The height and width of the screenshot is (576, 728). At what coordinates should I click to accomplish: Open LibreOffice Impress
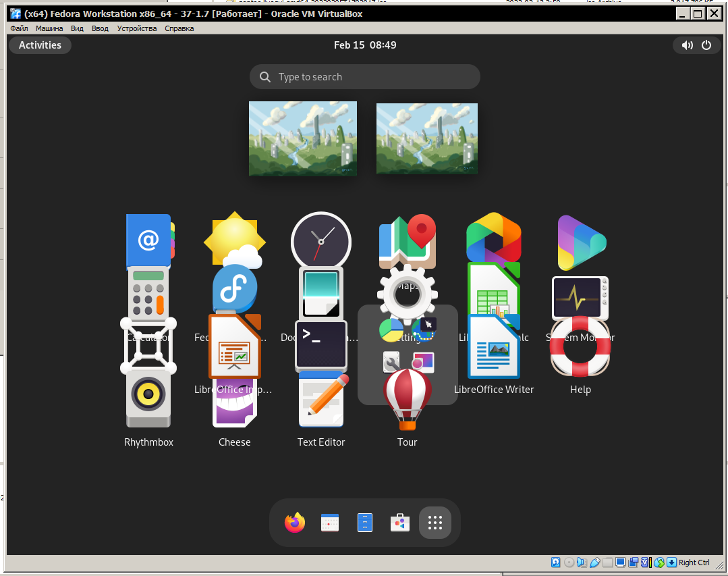235,346
